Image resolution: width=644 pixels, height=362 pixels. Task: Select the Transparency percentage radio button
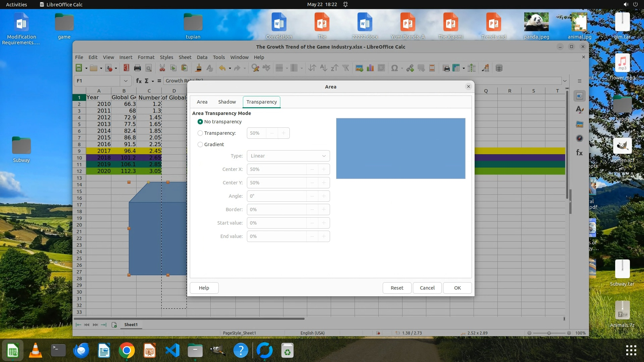200,133
